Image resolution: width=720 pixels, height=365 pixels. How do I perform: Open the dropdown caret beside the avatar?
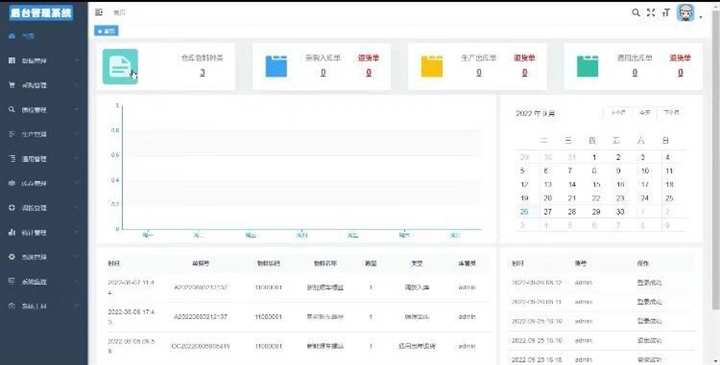click(701, 17)
